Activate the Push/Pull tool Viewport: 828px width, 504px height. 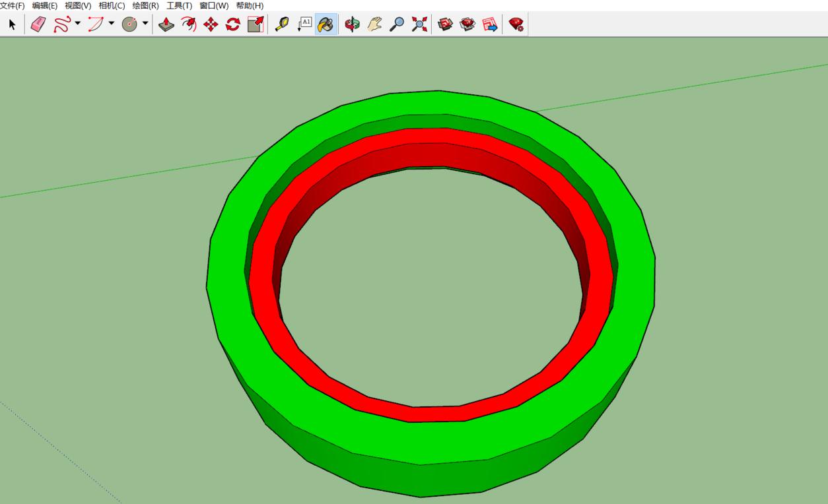(166, 25)
